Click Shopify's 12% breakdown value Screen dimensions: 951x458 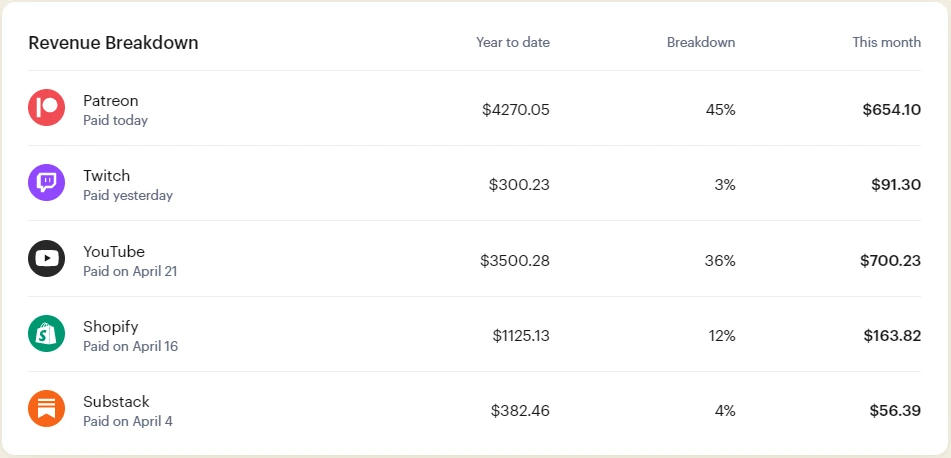[722, 335]
